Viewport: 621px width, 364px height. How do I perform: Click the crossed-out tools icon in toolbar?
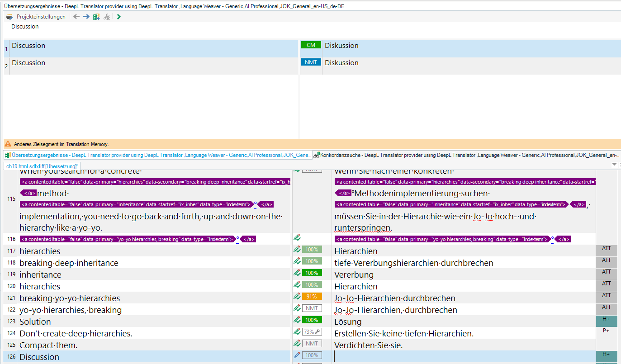107,17
